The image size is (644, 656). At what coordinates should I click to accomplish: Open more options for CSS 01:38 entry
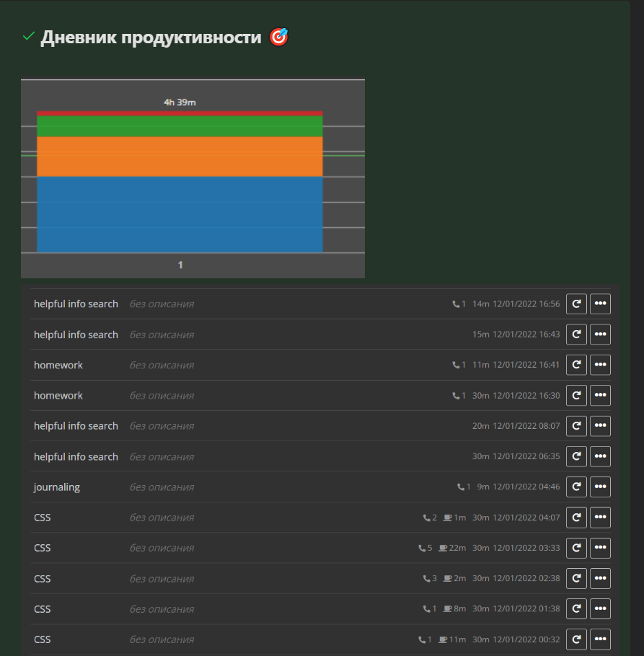pos(600,608)
